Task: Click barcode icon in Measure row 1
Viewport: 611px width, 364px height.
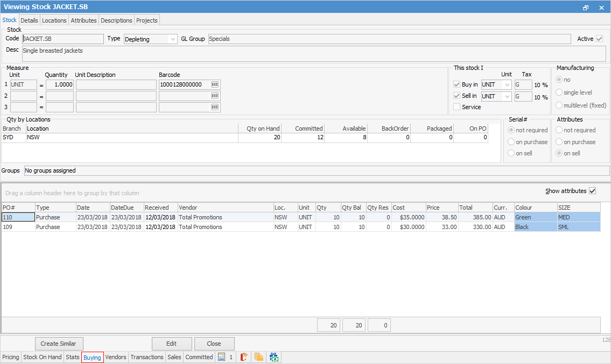Action: tap(215, 85)
